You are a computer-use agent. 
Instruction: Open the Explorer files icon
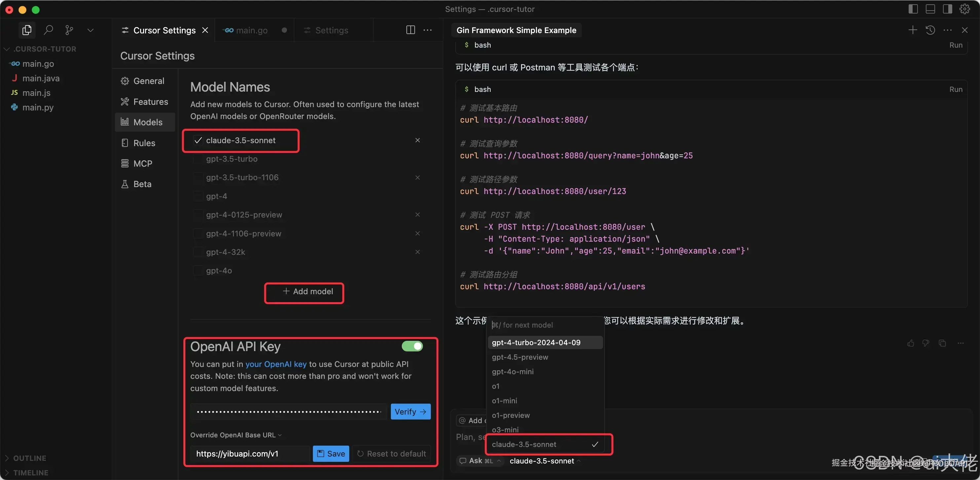pos(27,30)
